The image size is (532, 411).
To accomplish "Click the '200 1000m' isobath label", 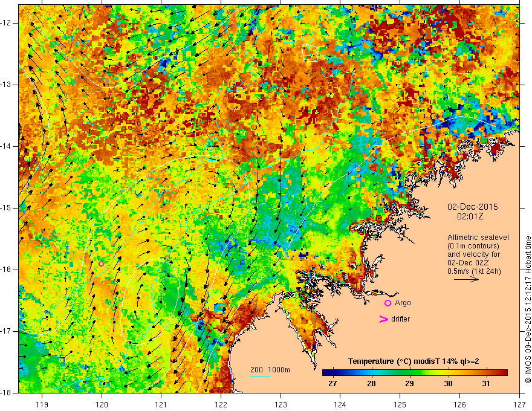I will point(270,370).
